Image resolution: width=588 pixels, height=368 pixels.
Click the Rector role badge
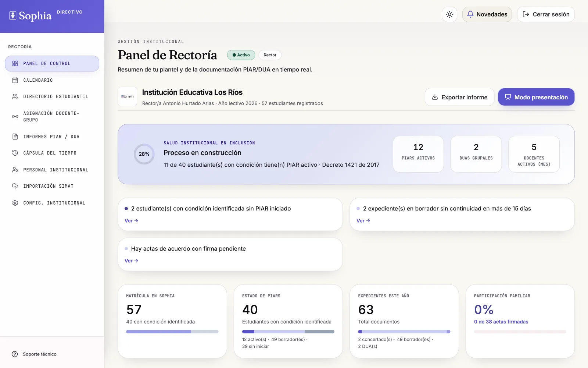(270, 55)
